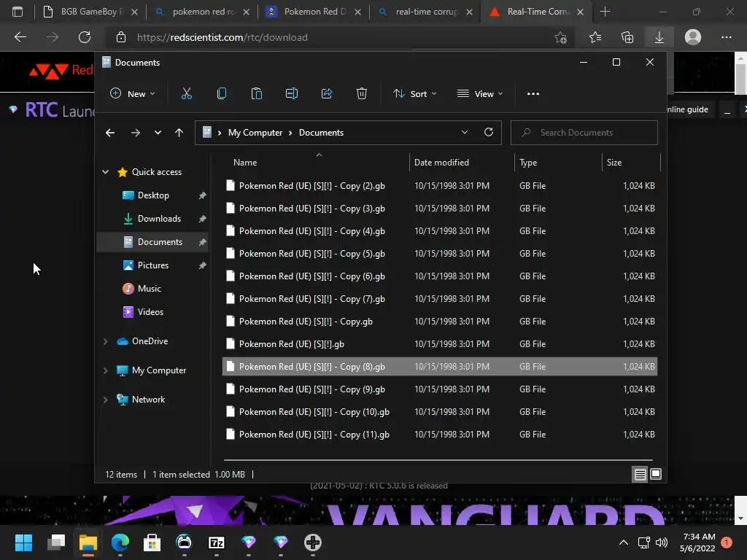Click the horizontal scrollbar in file list
The image size is (747, 560).
click(x=438, y=461)
